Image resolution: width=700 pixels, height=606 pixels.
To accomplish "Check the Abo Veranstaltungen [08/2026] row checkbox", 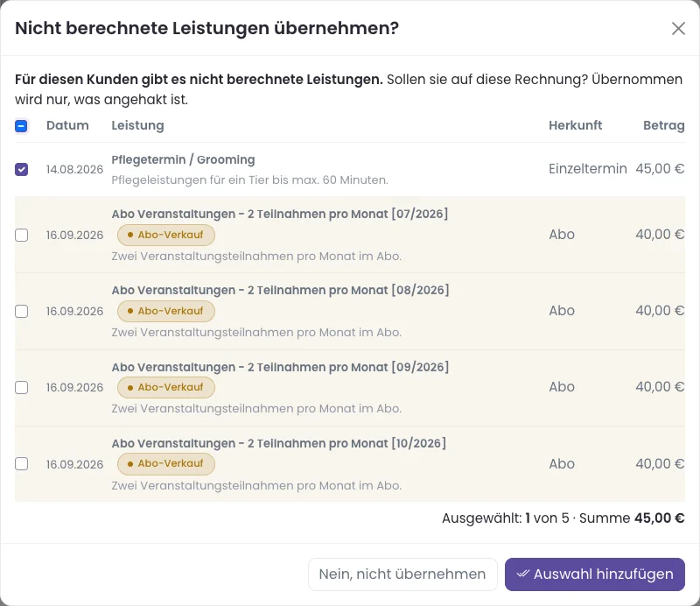I will click(21, 311).
